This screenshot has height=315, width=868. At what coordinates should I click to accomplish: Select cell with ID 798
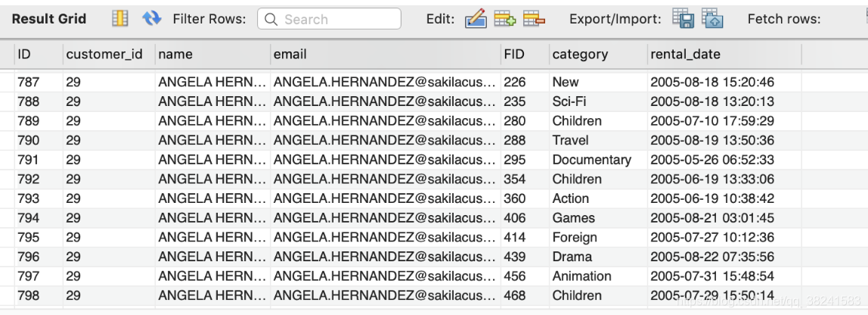click(39, 295)
